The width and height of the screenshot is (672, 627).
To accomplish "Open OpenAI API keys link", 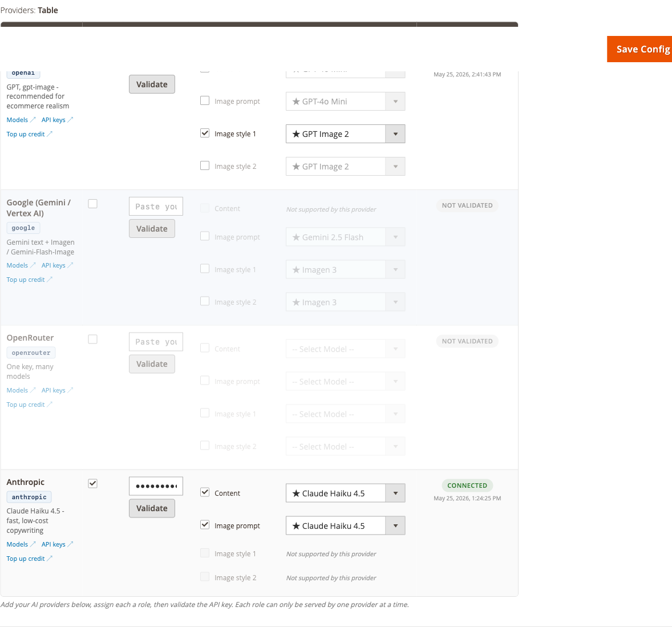I will click(57, 120).
